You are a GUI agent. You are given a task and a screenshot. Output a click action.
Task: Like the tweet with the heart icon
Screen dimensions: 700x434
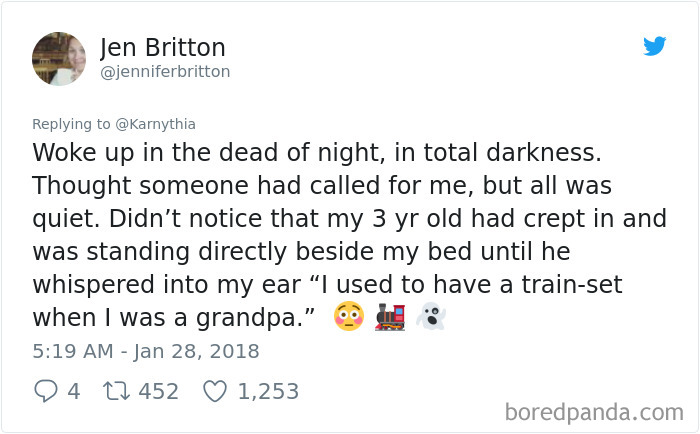(x=214, y=391)
